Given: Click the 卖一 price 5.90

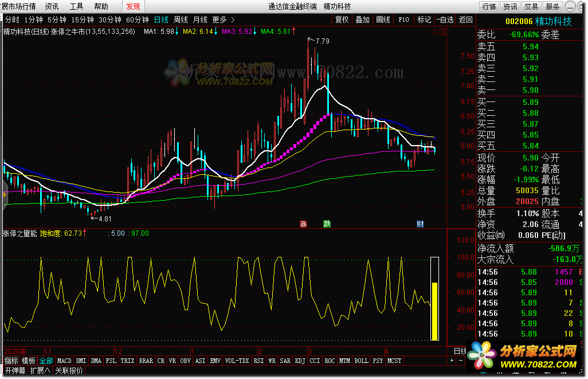Looking at the screenshot, I should pos(531,91).
